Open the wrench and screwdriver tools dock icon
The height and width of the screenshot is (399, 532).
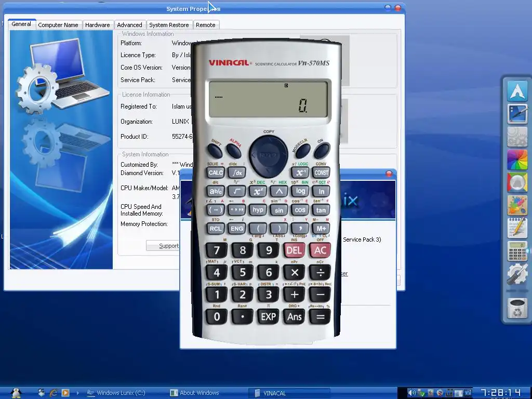517,274
